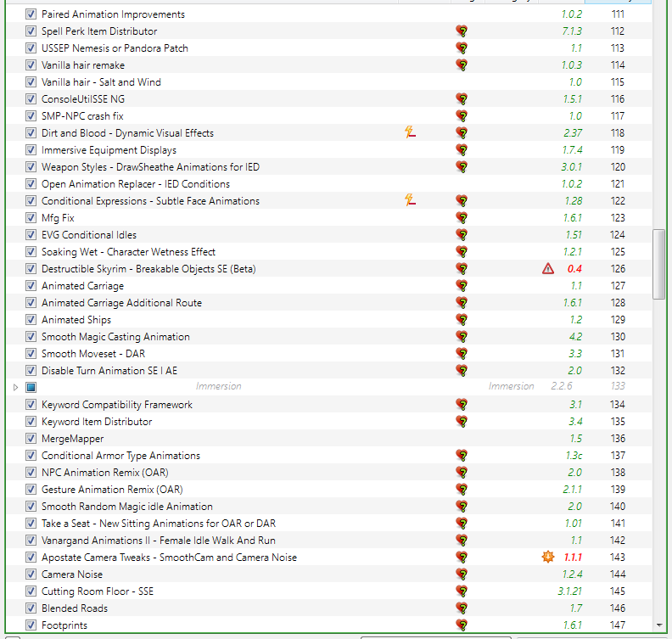Viewport: 672px width, 639px height.
Task: Disable the Paired Animation Improvements mod
Action: [31, 14]
